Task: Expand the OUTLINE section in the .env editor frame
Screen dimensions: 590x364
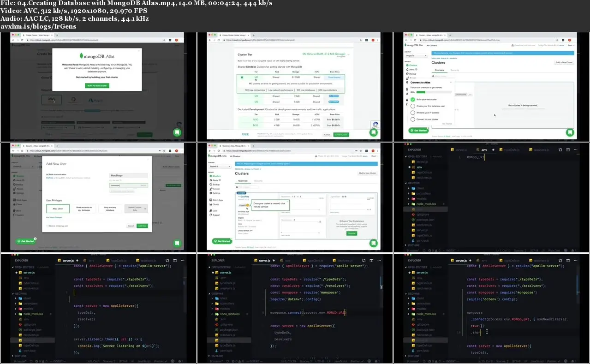Action: [x=405, y=245]
